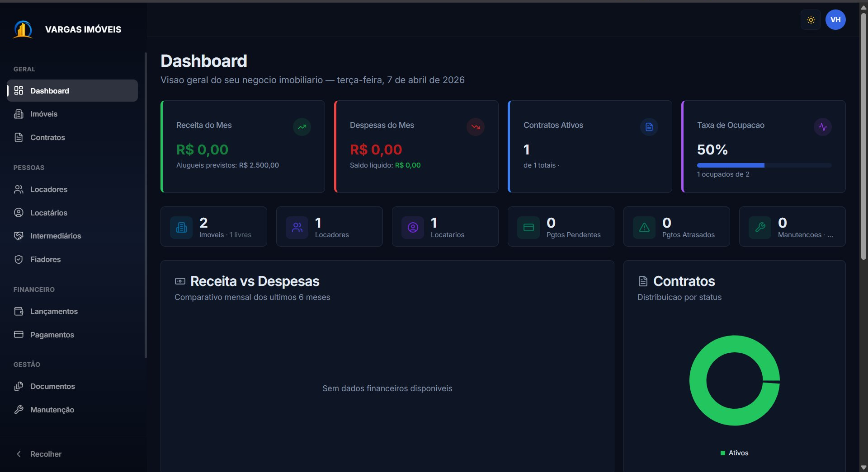The width and height of the screenshot is (868, 472).
Task: Toggle the Ativos legend below the donut chart
Action: tap(734, 453)
